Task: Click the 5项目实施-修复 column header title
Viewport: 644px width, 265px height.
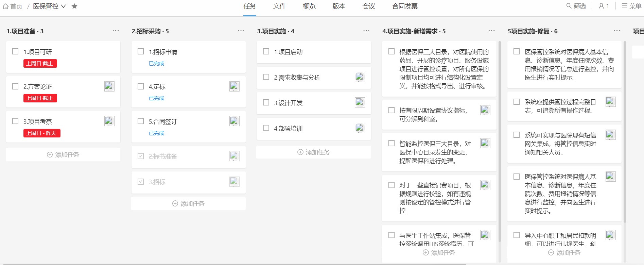Action: pos(533,31)
